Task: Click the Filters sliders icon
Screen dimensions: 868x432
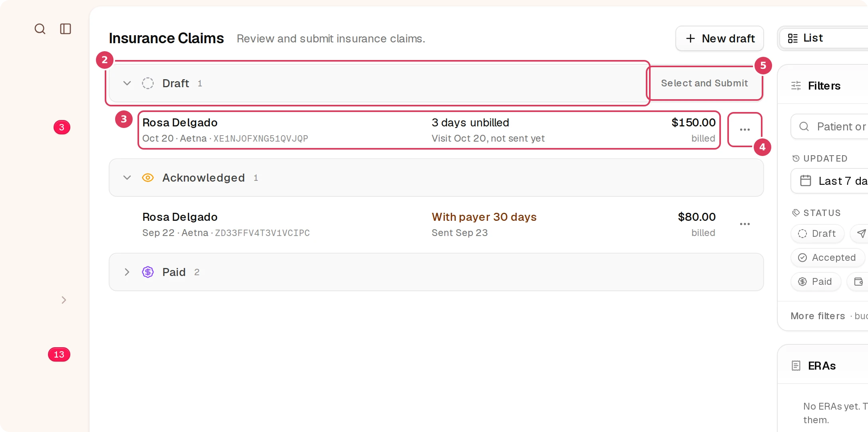Action: pyautogui.click(x=796, y=86)
